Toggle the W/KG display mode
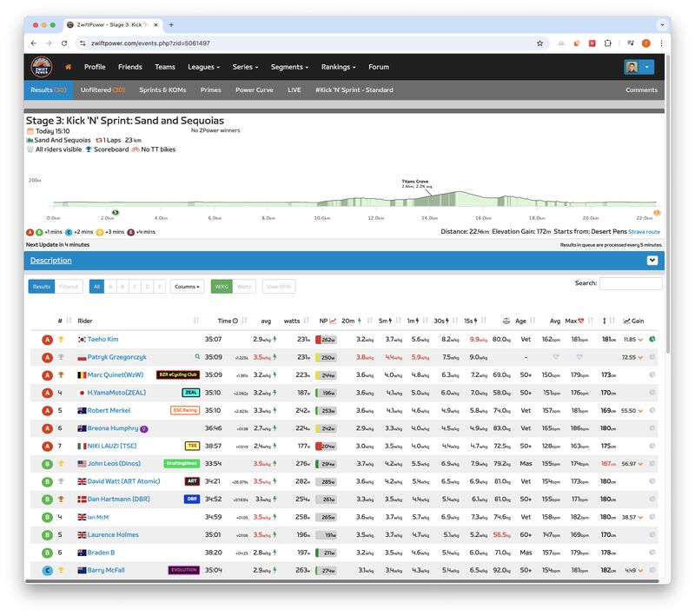This screenshot has width=695, height=616. pyautogui.click(x=221, y=286)
